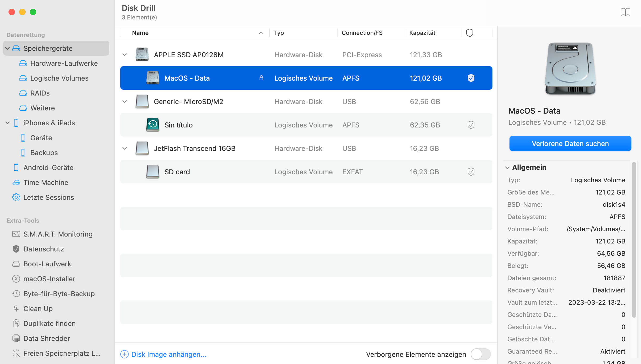Viewport: 641px width, 364px height.
Task: Open Hardware-Laufwerke in sidebar
Action: point(64,63)
